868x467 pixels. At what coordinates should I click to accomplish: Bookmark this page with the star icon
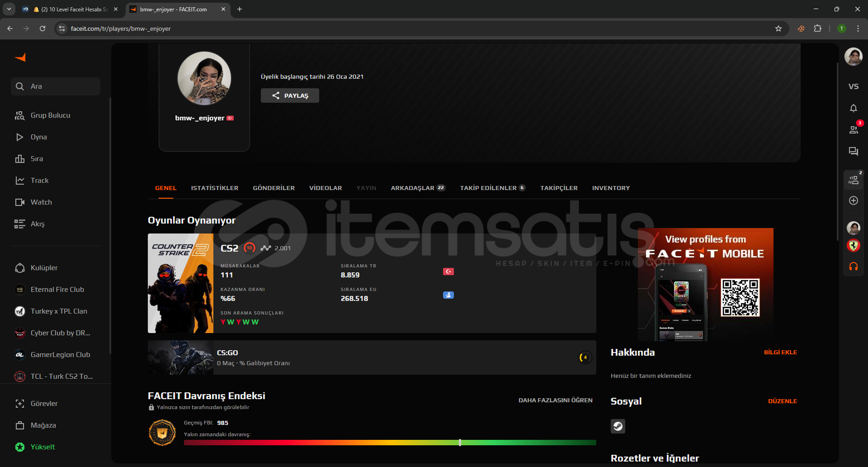point(778,29)
